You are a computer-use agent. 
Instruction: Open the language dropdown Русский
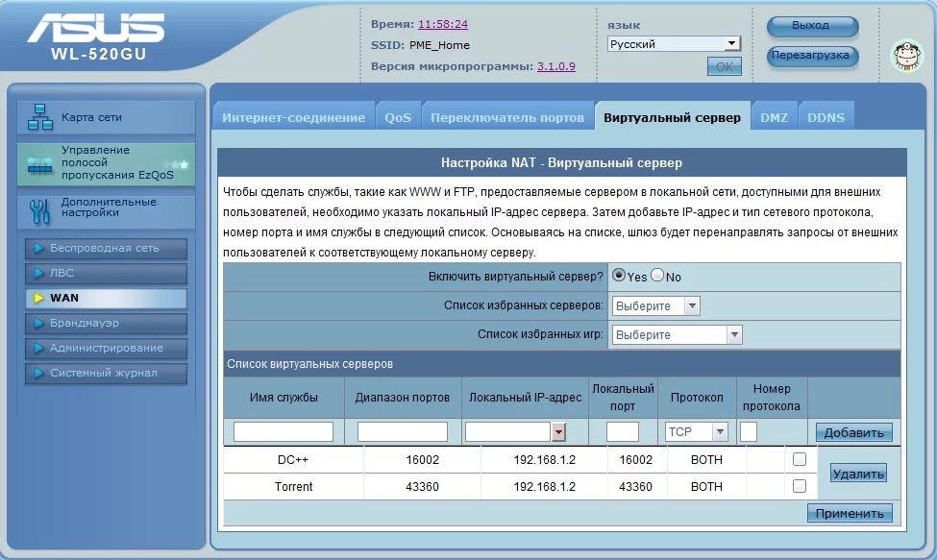pyautogui.click(x=674, y=44)
